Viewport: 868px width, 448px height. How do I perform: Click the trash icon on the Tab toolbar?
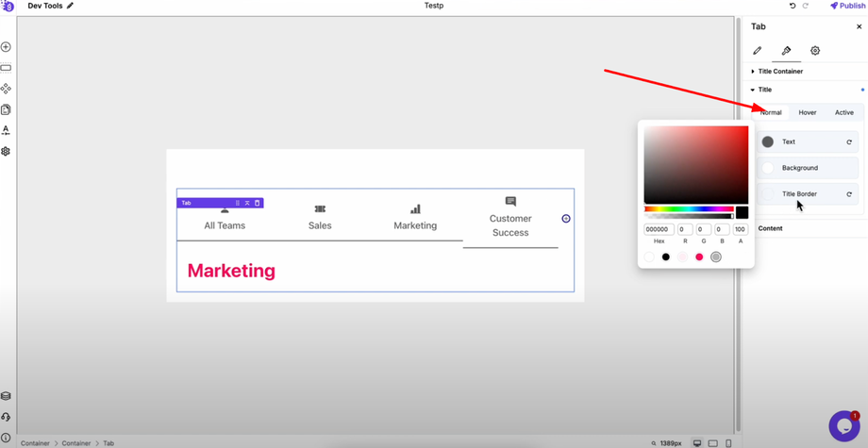pos(257,203)
